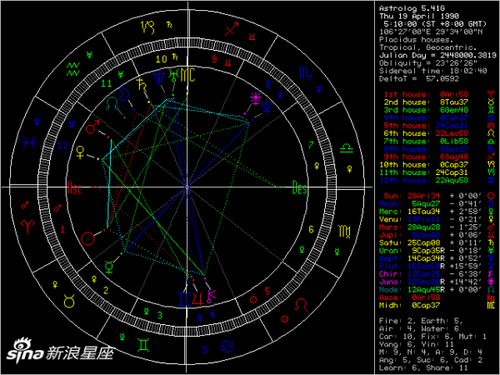Viewport: 500px width, 375px height.
Task: Click the Node 12Aqu45R row
Action: (x=437, y=290)
